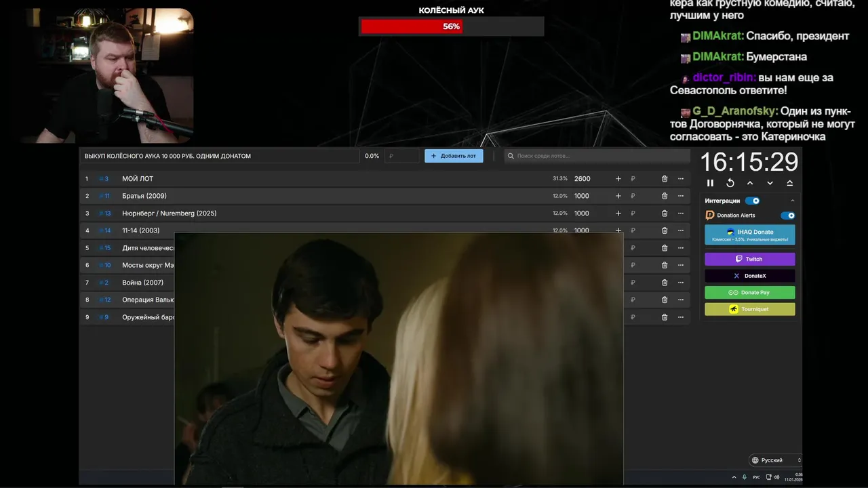The width and height of the screenshot is (868, 488).
Task: Focus the Поиск среди лотов search field
Action: 597,156
